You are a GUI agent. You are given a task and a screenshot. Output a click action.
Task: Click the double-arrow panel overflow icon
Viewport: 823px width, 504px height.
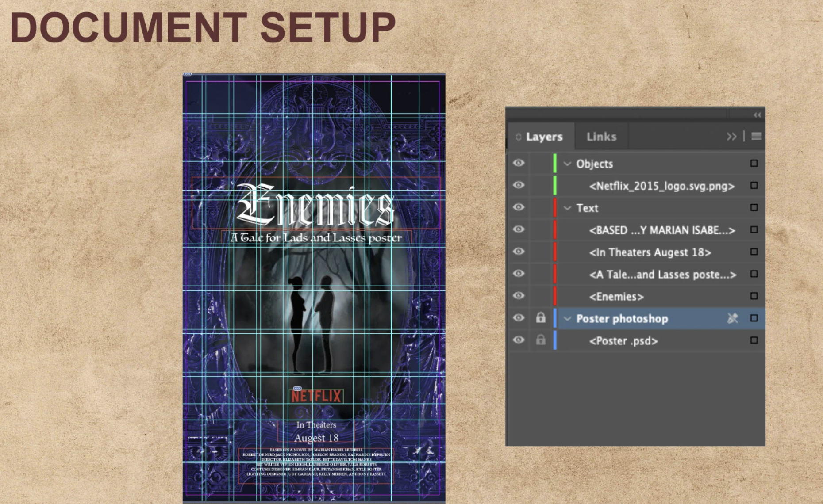pyautogui.click(x=731, y=137)
